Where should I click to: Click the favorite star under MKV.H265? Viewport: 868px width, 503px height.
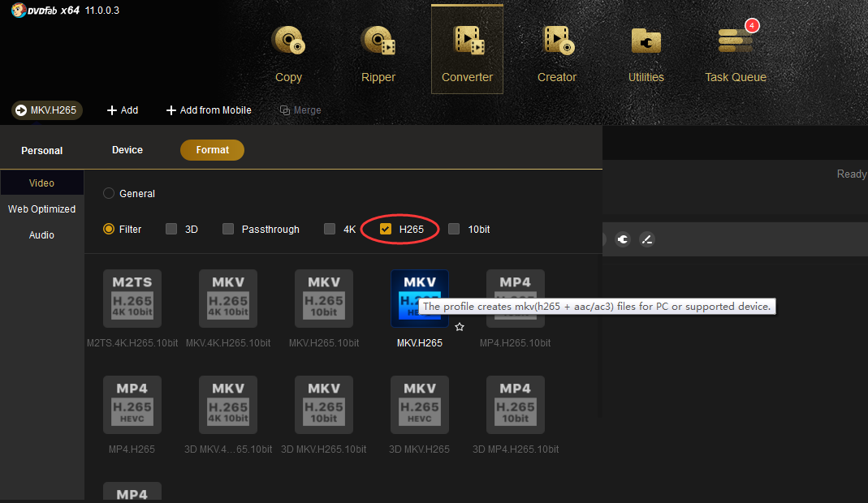coord(460,327)
